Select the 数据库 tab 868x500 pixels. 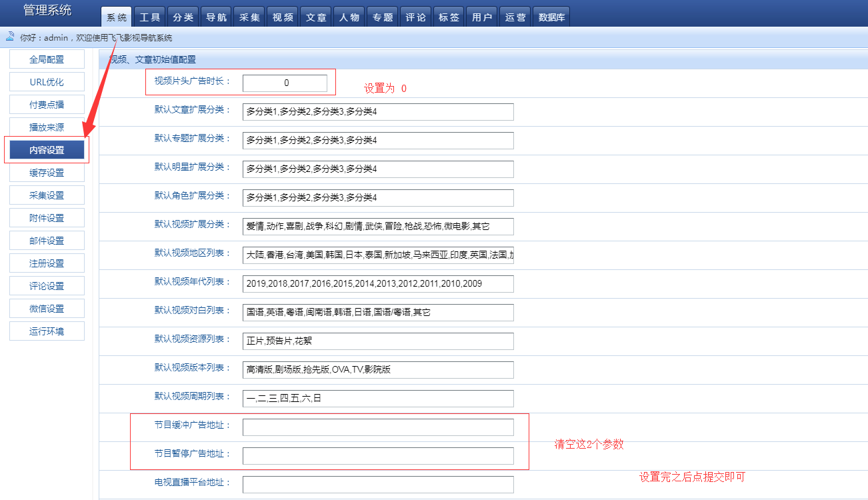coord(551,17)
